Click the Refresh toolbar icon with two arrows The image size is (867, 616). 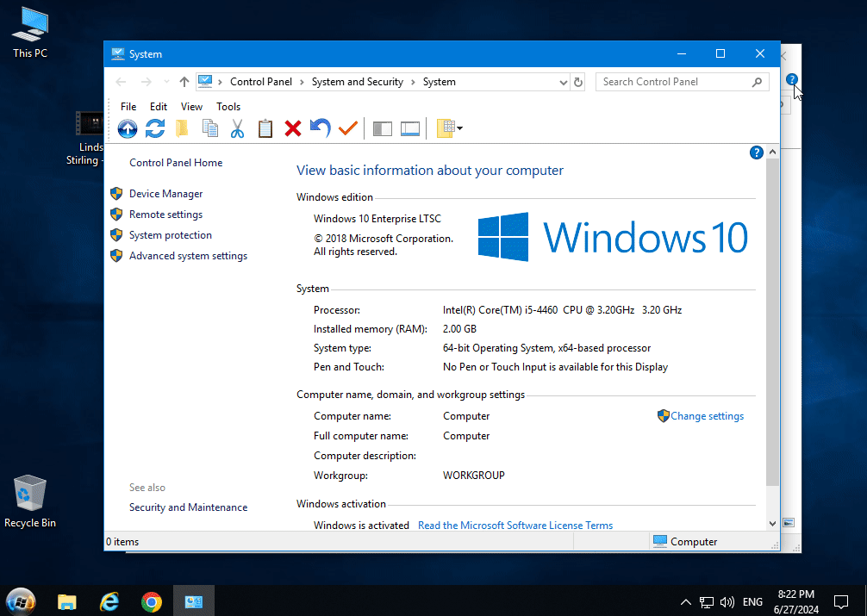(155, 128)
